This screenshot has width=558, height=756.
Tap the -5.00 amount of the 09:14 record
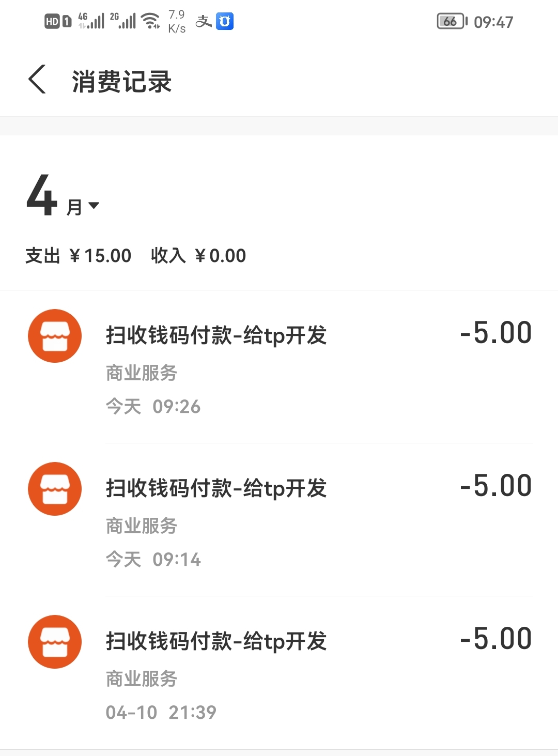point(496,485)
